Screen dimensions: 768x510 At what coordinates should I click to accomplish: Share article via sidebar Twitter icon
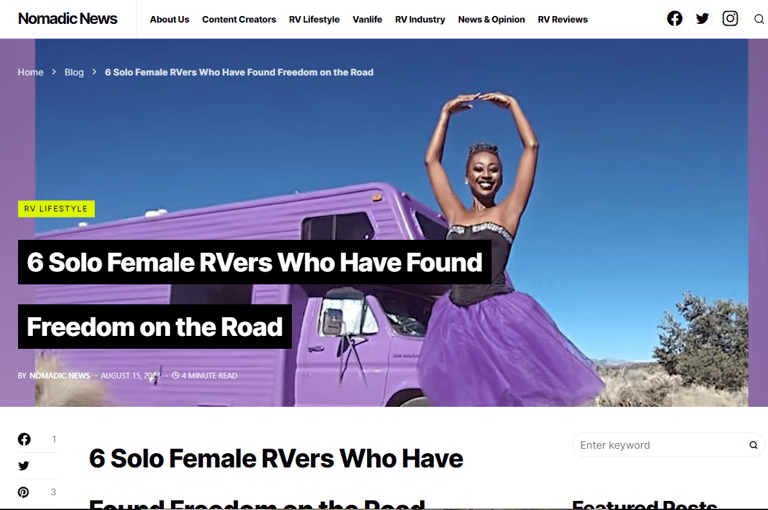tap(24, 465)
